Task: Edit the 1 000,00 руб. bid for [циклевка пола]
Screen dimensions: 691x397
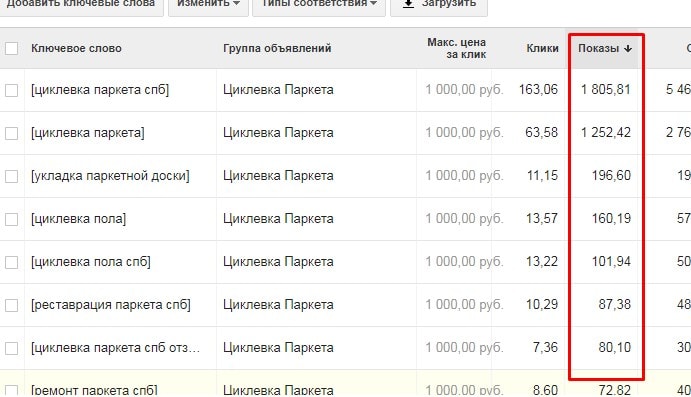Action: pyautogui.click(x=464, y=219)
